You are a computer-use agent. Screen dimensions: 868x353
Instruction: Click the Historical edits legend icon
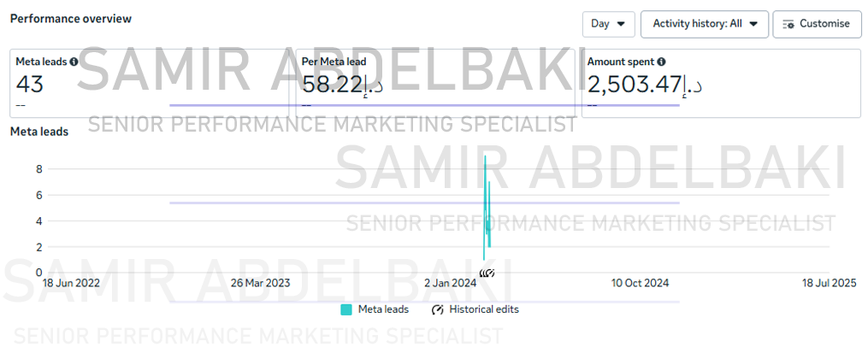(x=439, y=309)
